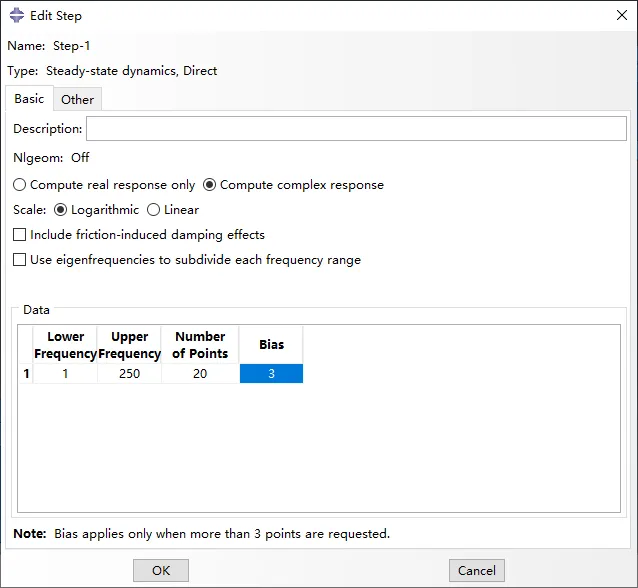Select the highlighted Bias cell value 3
This screenshot has width=638, height=588.
click(x=271, y=374)
